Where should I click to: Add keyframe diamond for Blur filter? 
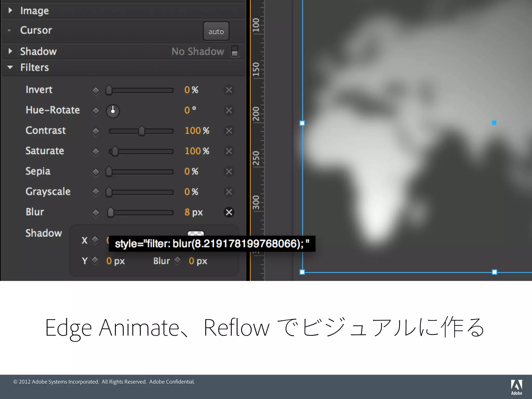(96, 213)
